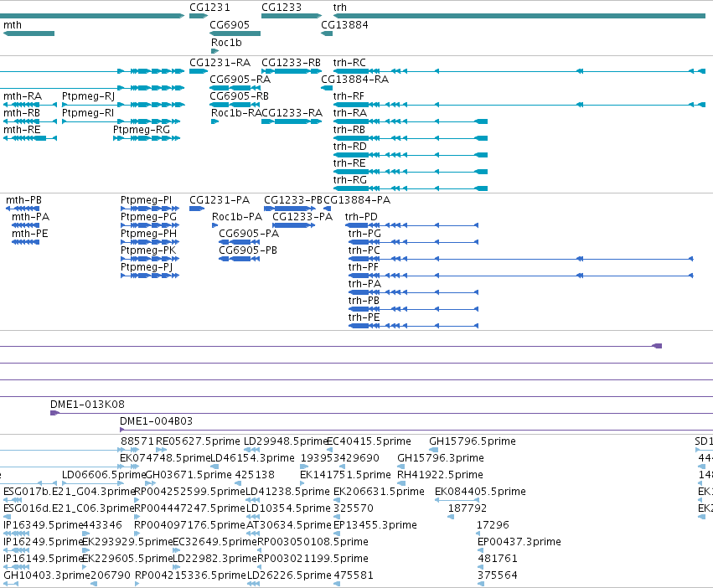Select the mth gene feature label
This screenshot has height=588, width=713.
point(13,25)
